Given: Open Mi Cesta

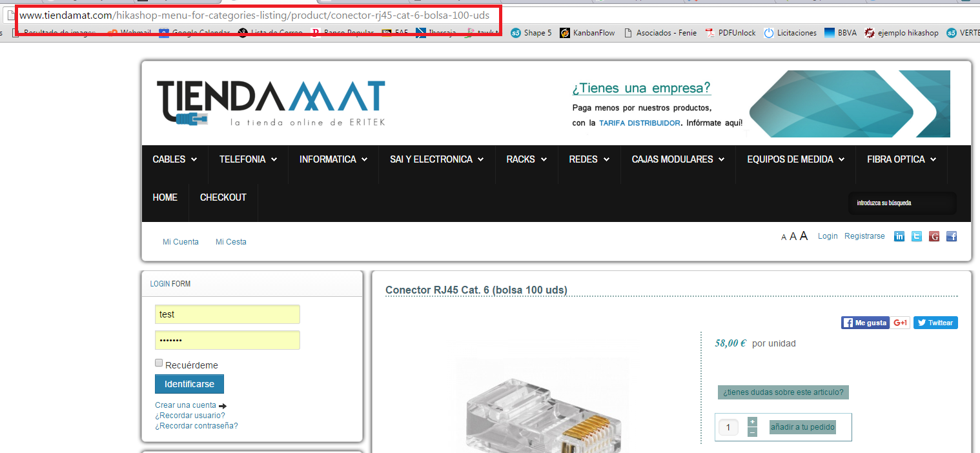Looking at the screenshot, I should [x=231, y=242].
